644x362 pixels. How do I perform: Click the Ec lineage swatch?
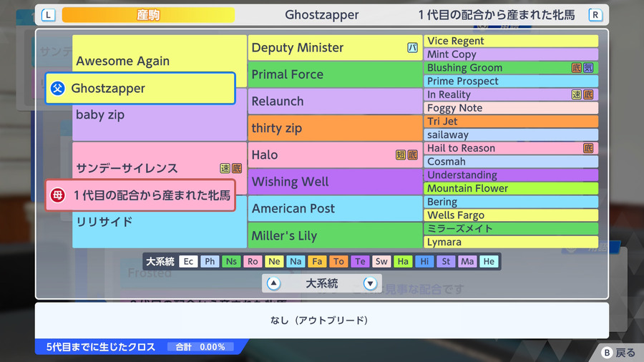[188, 261]
